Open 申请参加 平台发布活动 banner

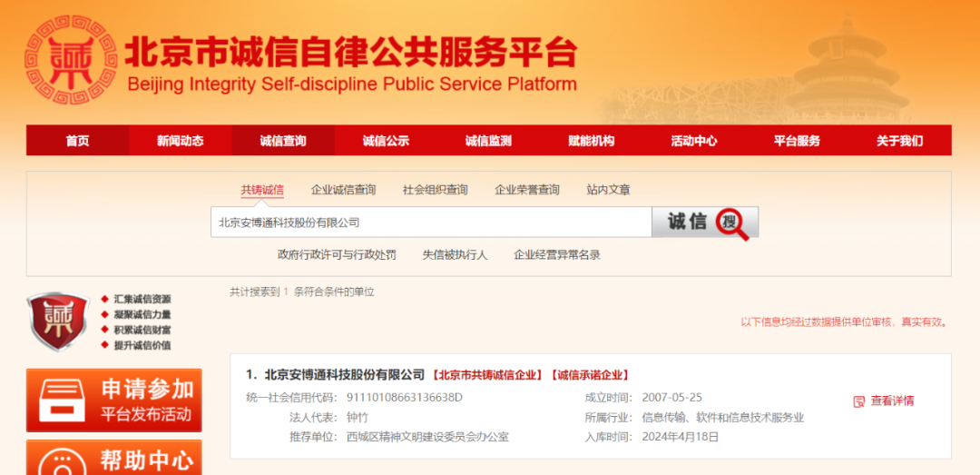point(113,400)
